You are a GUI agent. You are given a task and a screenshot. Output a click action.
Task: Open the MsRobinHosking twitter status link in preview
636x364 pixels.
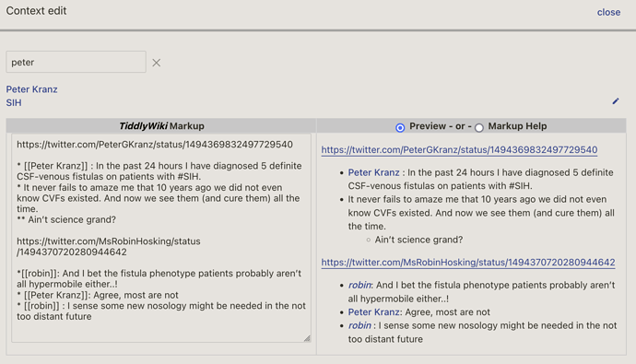tap(468, 263)
